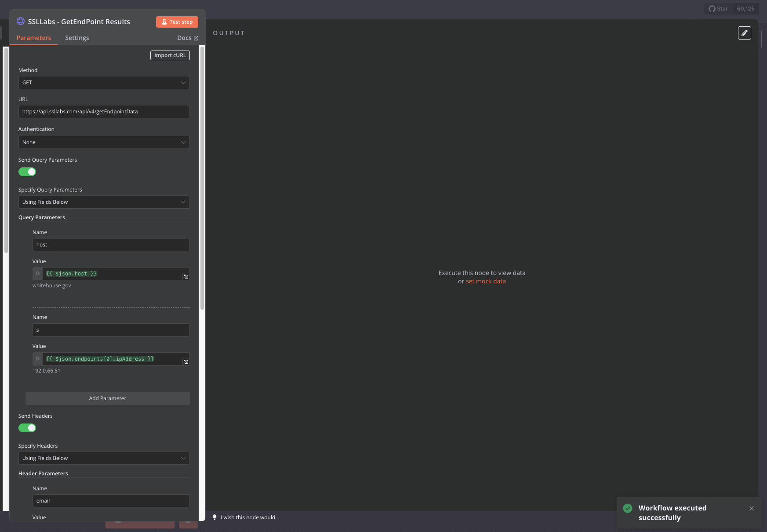Click the GitHub Star icon
Viewport: 767px width, 532px height.
[x=712, y=9]
